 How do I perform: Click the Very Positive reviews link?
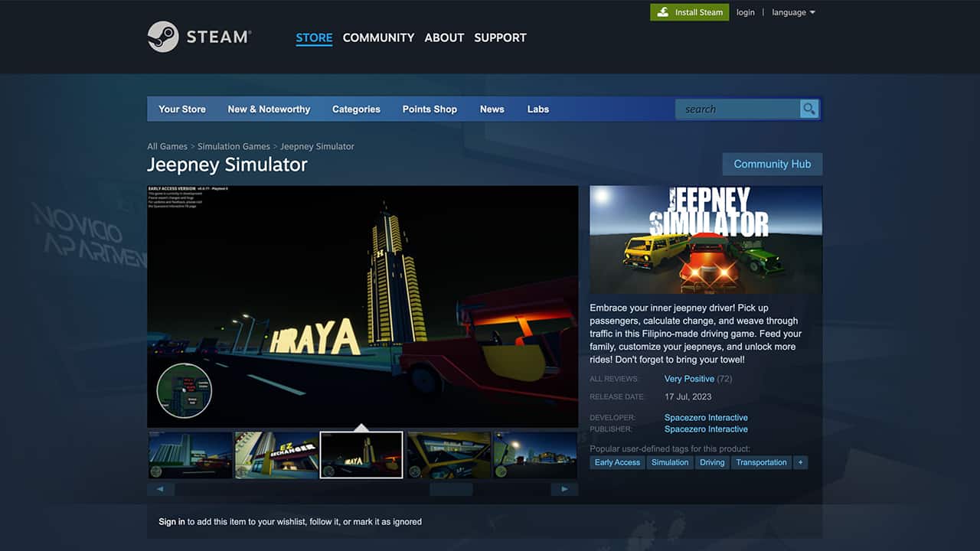pos(689,379)
